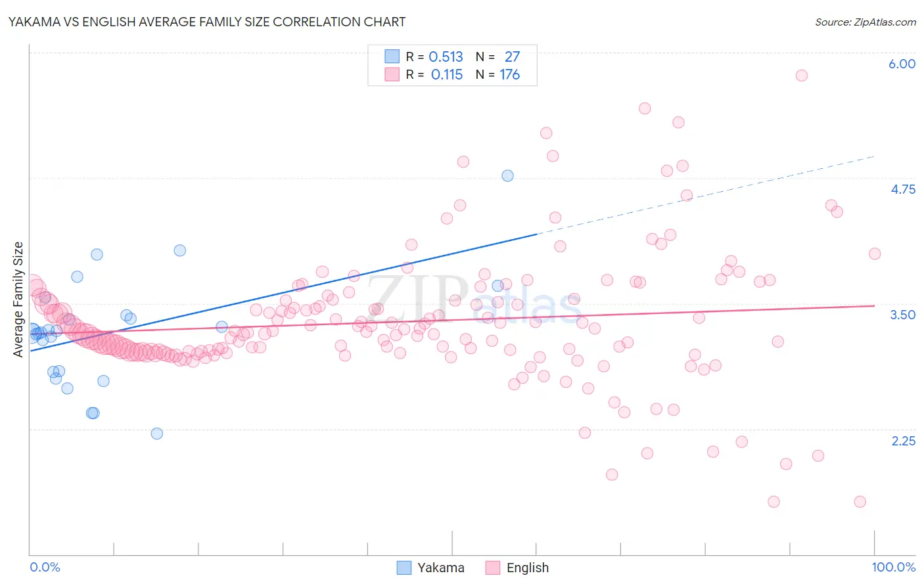Click the 100.0% x-axis label
Image resolution: width=924 pixels, height=586 pixels.
point(894,567)
